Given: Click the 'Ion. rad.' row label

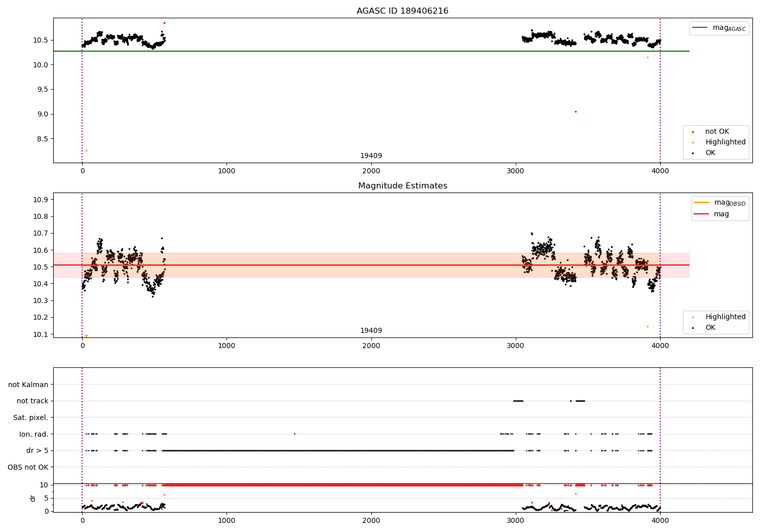Looking at the screenshot, I should click(x=34, y=434).
